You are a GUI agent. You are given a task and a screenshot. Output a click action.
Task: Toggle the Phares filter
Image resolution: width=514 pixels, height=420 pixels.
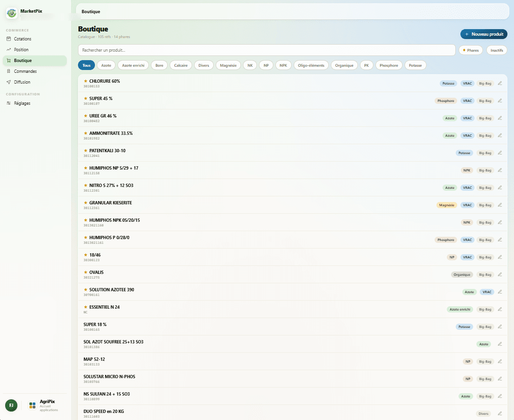tap(471, 50)
